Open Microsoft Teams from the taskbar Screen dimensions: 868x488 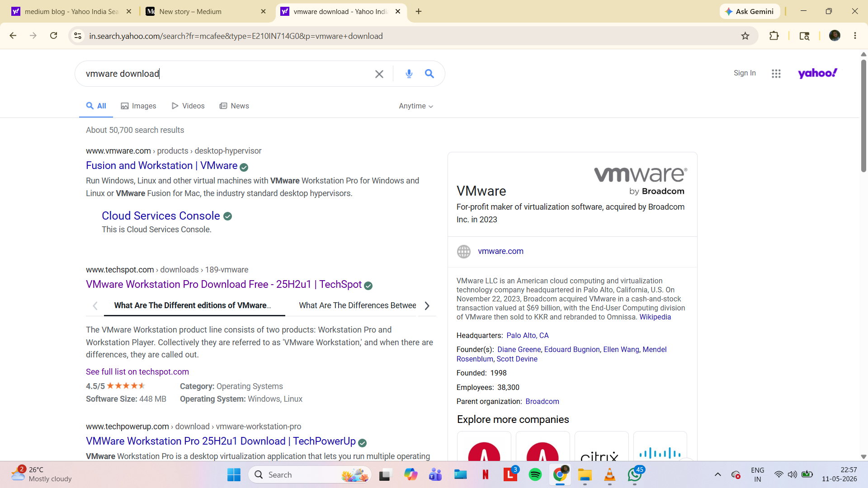point(435,474)
